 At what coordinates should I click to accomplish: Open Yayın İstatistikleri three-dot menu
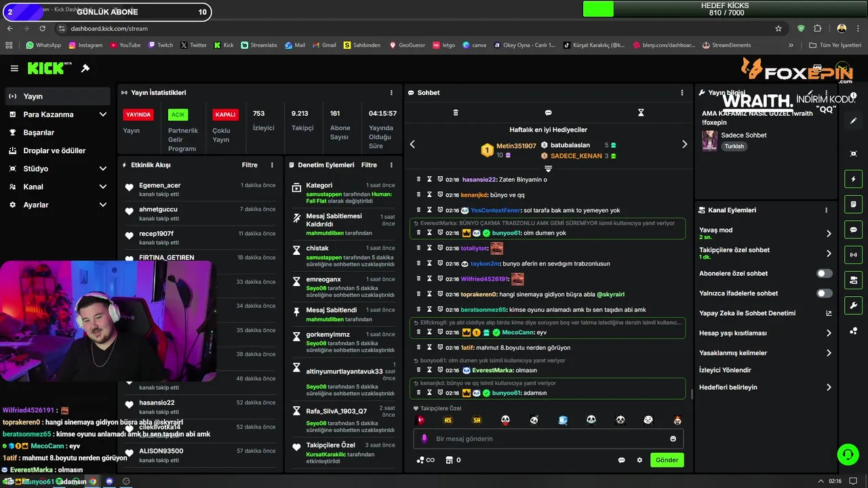391,93
